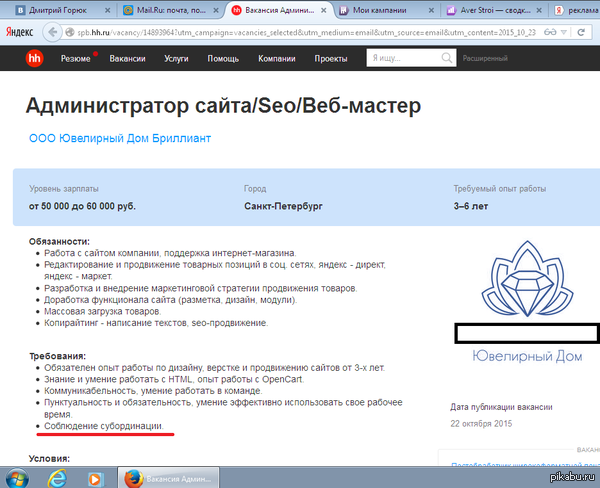Click the globe site identity icon
The height and width of the screenshot is (488, 600).
70,33
